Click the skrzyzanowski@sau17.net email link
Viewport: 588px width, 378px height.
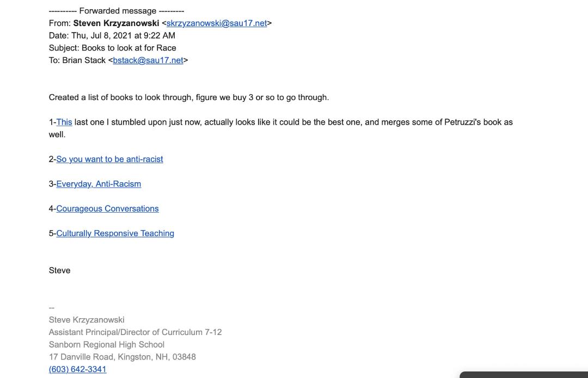(217, 23)
